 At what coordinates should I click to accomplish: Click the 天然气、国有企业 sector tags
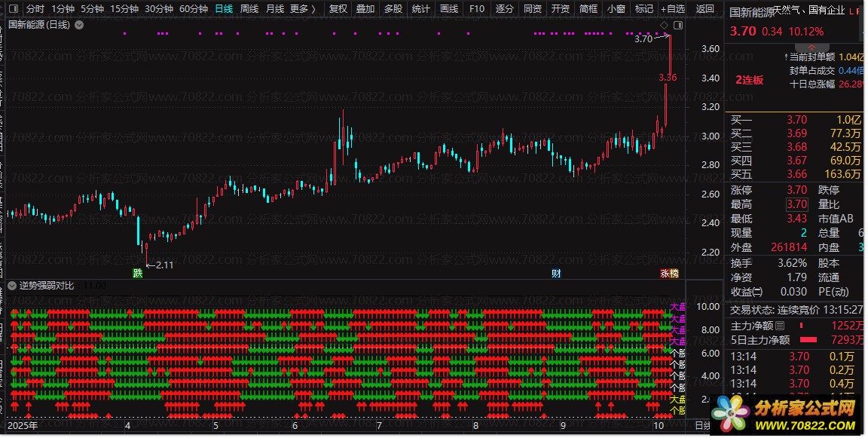click(x=808, y=10)
